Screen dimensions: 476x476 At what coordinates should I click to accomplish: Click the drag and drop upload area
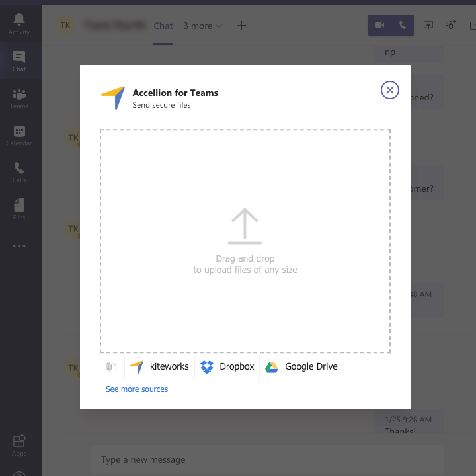click(x=245, y=241)
